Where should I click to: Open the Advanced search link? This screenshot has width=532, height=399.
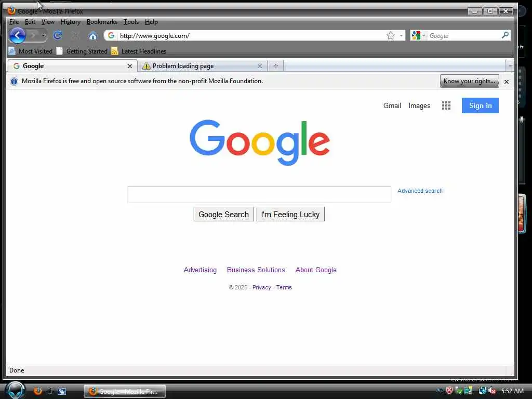click(x=420, y=191)
